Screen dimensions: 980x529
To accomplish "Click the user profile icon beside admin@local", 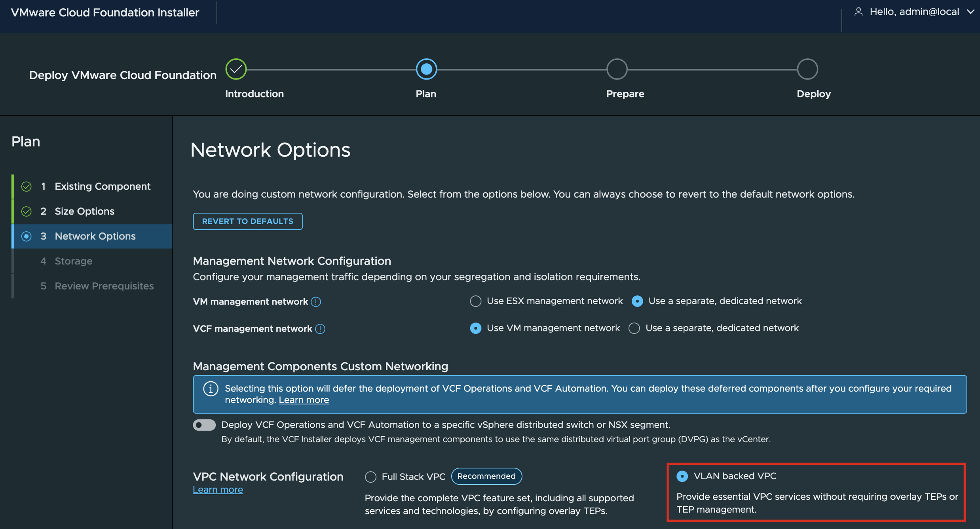I will click(858, 12).
